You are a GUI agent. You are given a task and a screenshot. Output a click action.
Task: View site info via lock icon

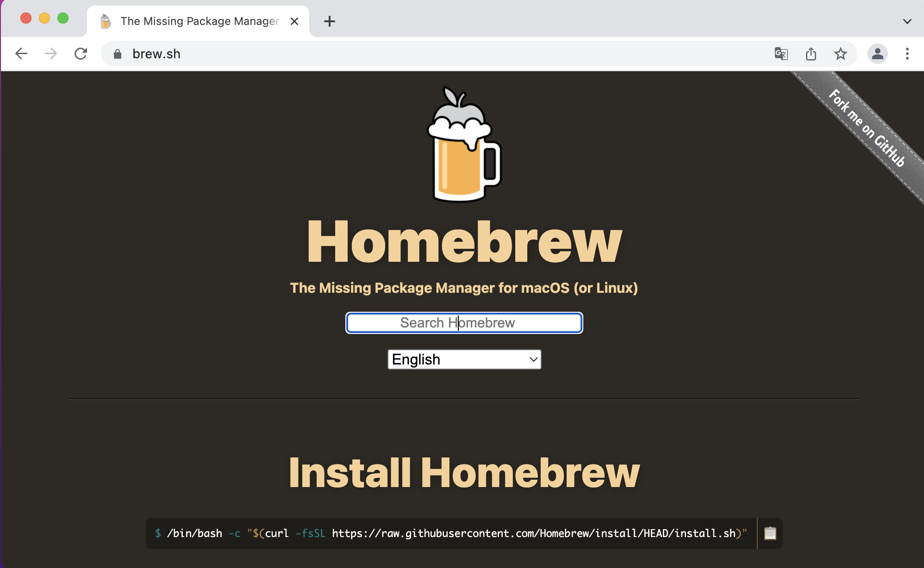pyautogui.click(x=118, y=54)
